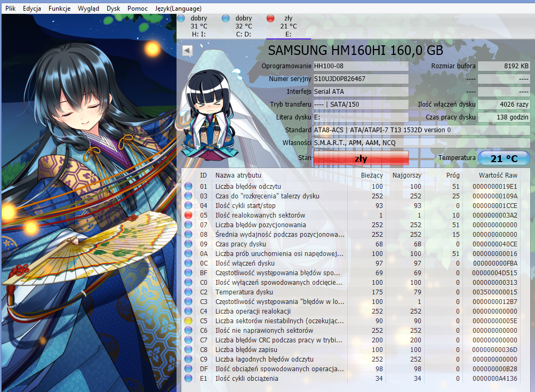The width and height of the screenshot is (535, 392).
Task: Click the Standard ATA8-ACS field
Action: pyautogui.click(x=422, y=130)
